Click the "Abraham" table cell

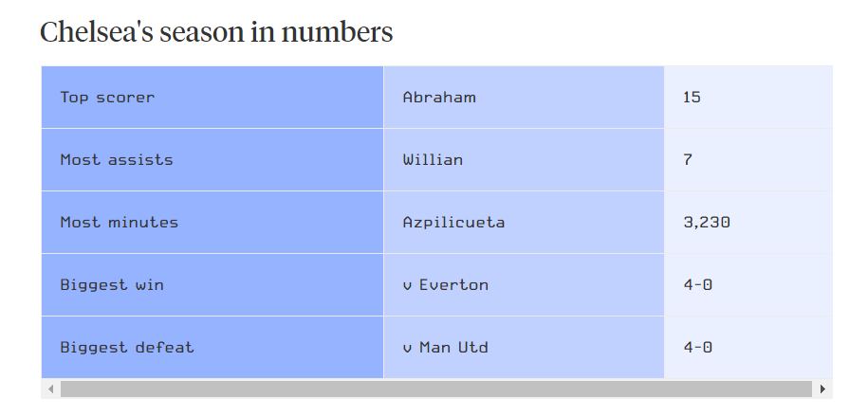point(524,98)
